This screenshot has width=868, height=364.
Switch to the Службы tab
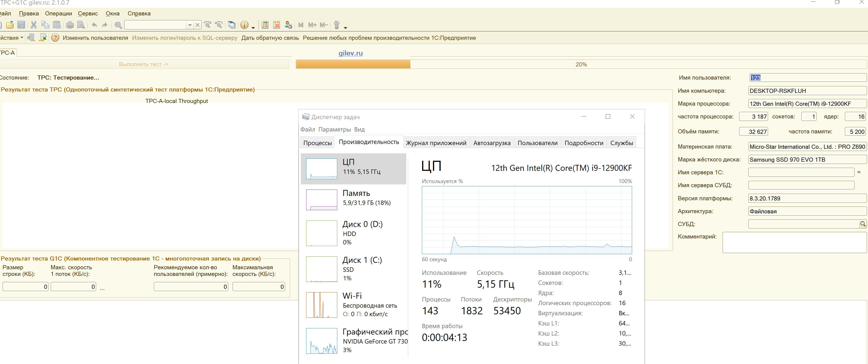[621, 143]
